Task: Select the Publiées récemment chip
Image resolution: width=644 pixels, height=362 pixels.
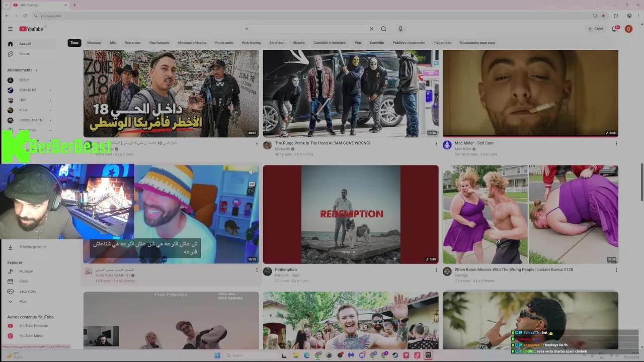Action: (x=409, y=43)
